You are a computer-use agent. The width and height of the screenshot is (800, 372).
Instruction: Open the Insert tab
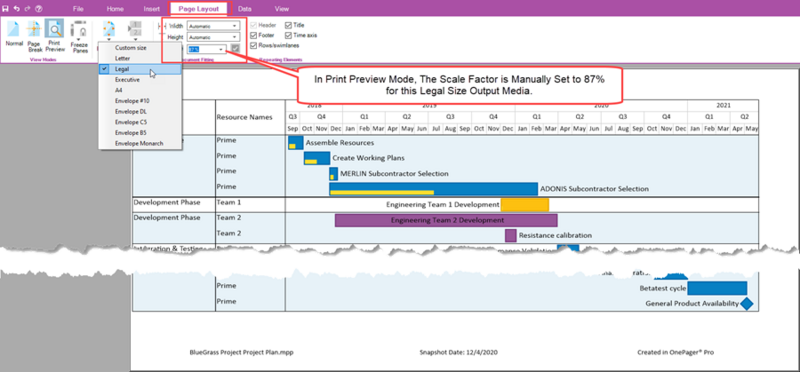152,9
